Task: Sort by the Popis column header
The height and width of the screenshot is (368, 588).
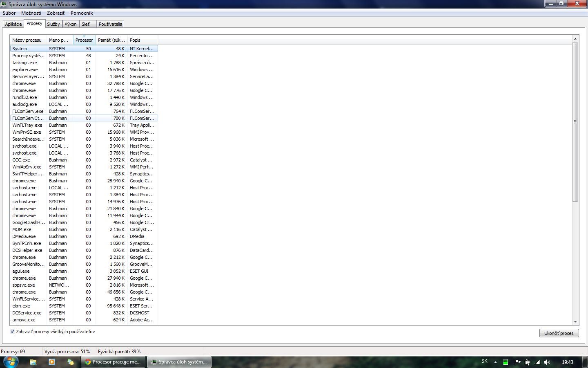Action: tap(143, 40)
